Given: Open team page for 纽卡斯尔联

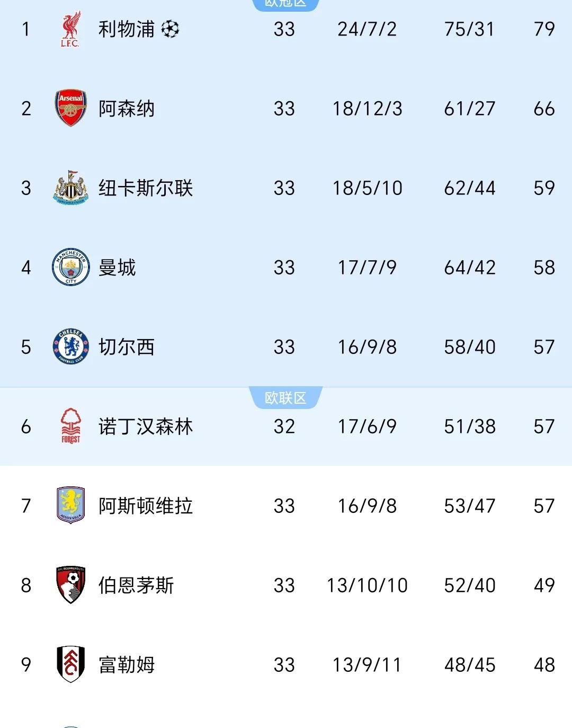Looking at the screenshot, I should (x=146, y=188).
